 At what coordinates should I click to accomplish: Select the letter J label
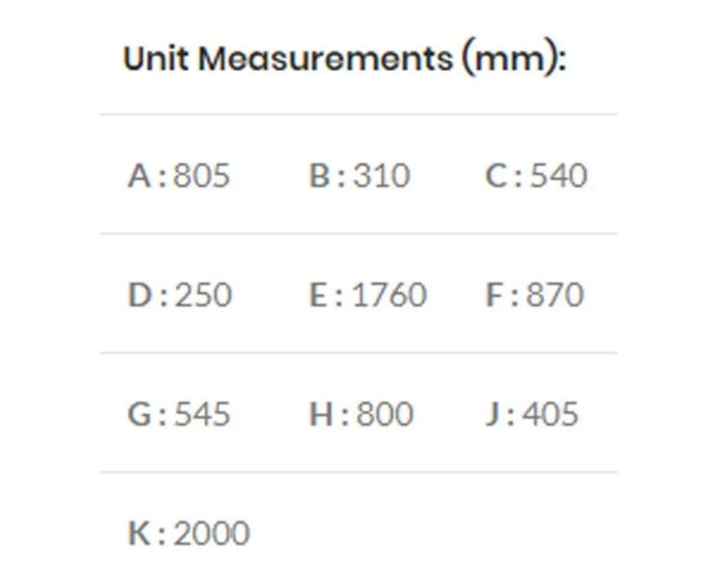point(493,414)
